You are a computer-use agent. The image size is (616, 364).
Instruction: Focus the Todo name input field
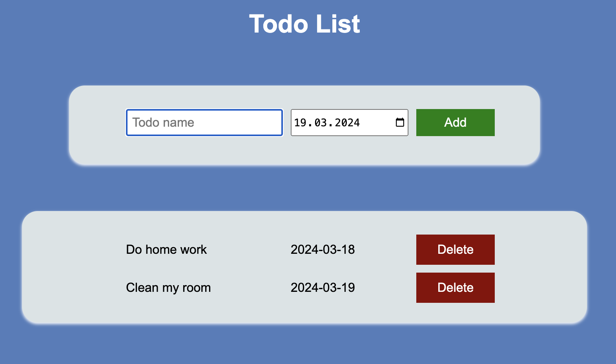pyautogui.click(x=204, y=123)
